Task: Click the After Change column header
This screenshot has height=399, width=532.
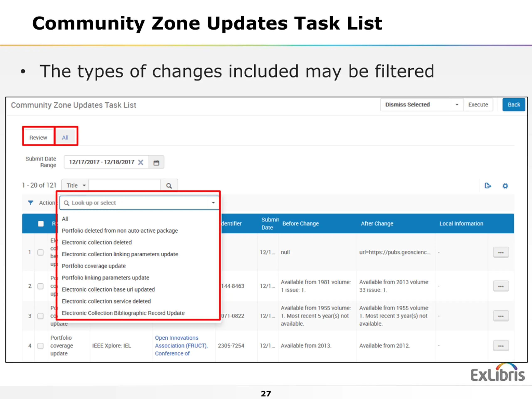Action: pyautogui.click(x=377, y=224)
